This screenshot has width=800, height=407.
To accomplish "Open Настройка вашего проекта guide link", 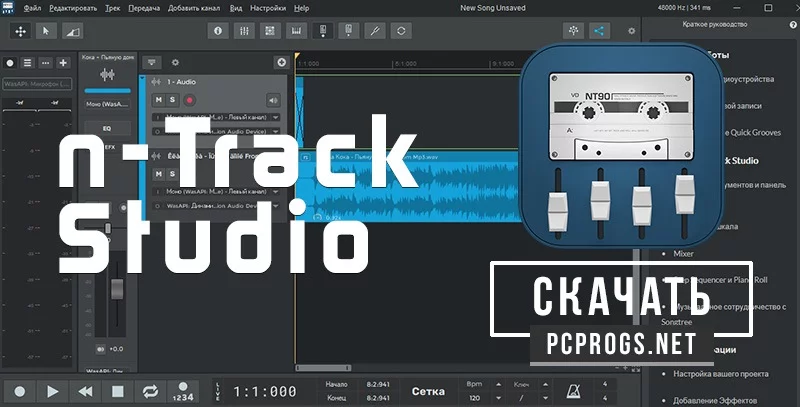I will [720, 374].
